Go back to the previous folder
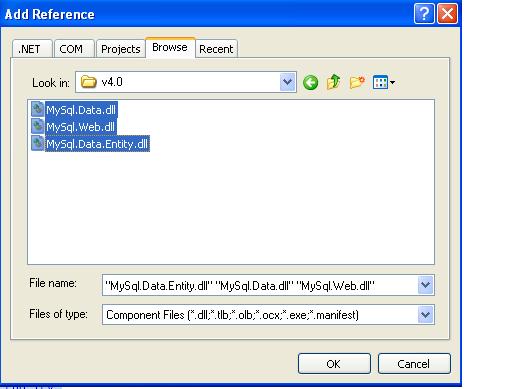 (310, 82)
